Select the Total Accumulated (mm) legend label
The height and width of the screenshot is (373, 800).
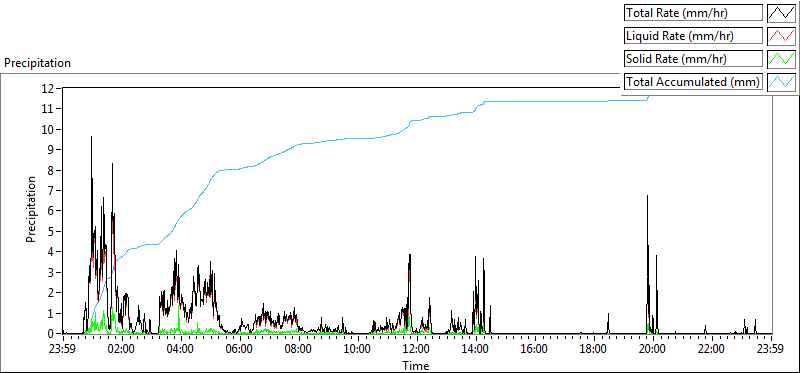pos(693,81)
